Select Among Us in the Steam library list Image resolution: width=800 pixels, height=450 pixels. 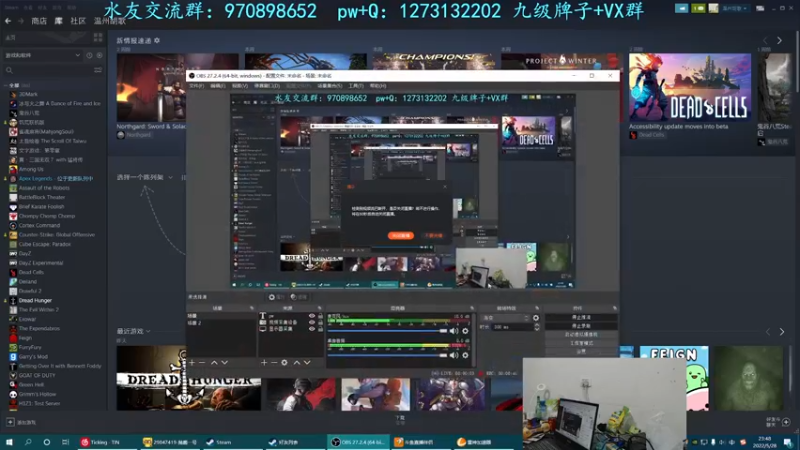click(31, 169)
